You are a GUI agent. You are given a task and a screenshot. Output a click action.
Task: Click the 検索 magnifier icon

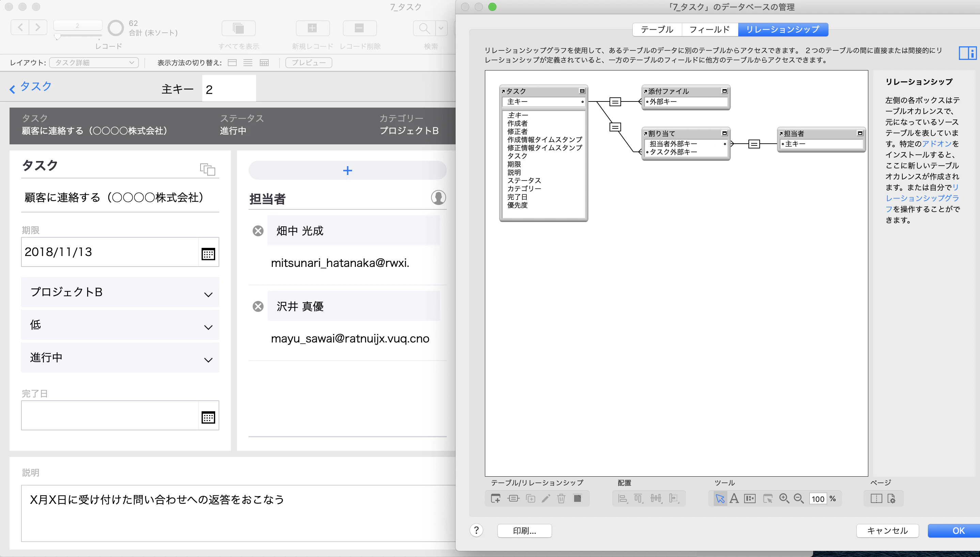[424, 28]
